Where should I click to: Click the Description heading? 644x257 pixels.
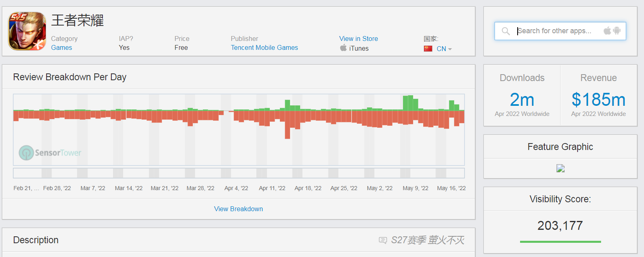click(x=36, y=240)
